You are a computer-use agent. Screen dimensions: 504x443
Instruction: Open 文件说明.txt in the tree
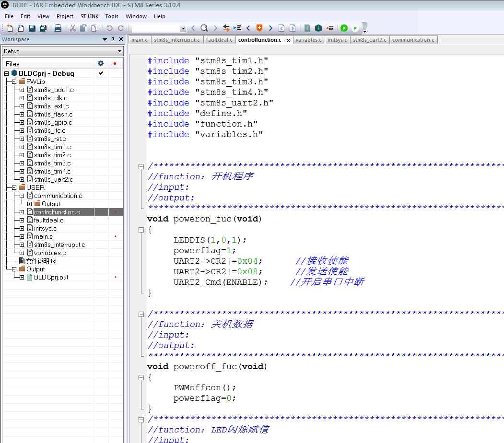[41, 261]
